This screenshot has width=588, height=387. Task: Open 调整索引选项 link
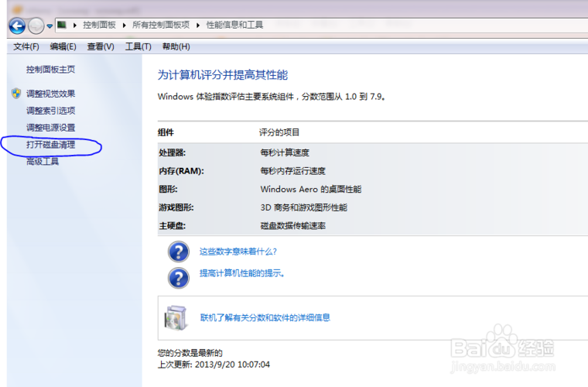[x=50, y=111]
